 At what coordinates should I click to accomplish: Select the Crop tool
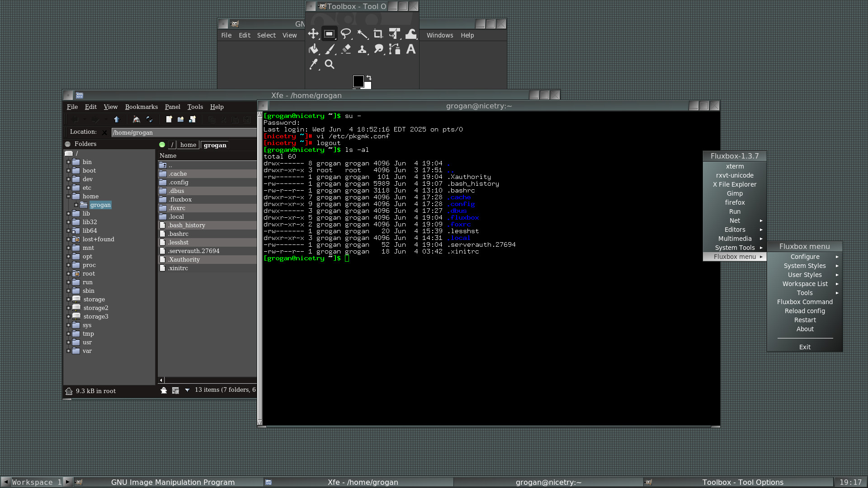coord(378,34)
